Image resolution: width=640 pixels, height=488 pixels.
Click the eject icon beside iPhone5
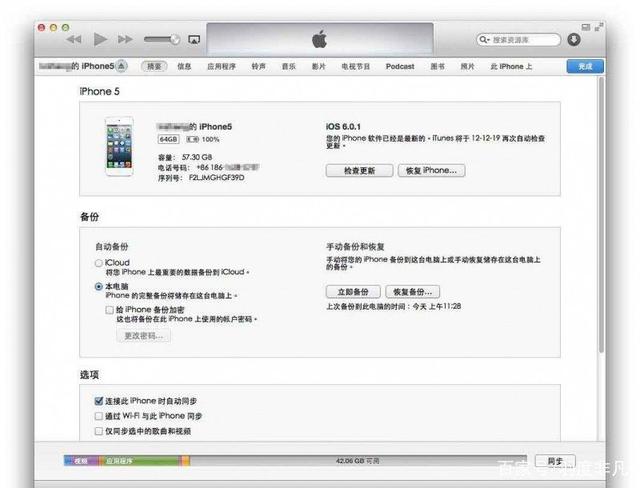[x=121, y=66]
